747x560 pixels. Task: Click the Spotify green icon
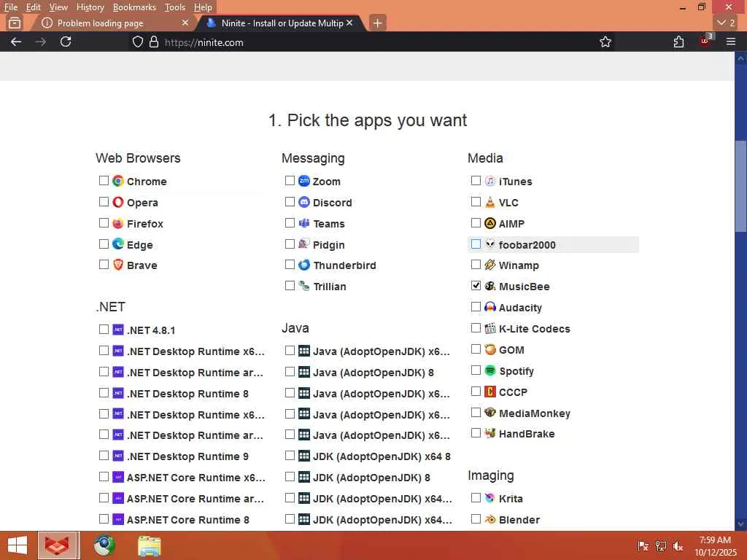[x=489, y=370]
